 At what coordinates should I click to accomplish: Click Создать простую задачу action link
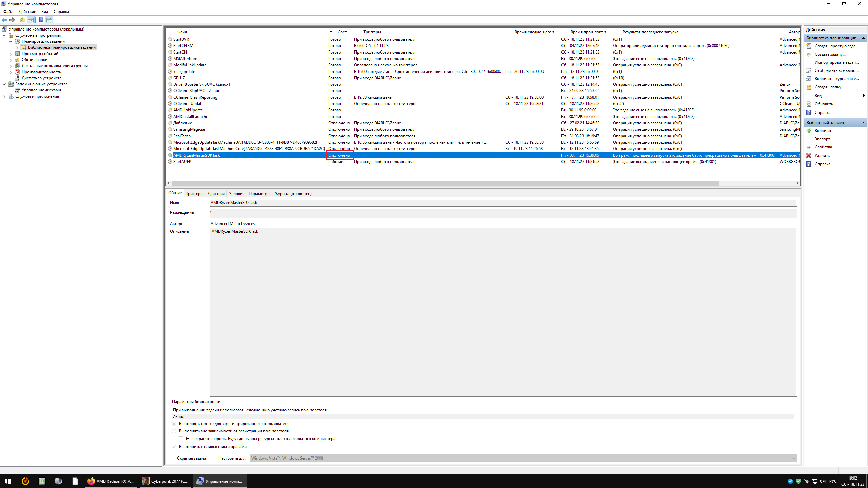(x=836, y=46)
